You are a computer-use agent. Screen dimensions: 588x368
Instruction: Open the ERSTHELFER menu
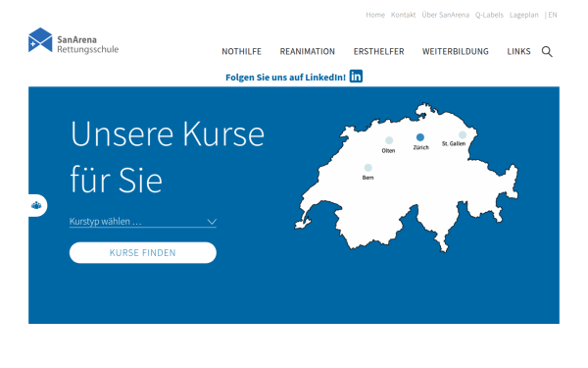click(x=378, y=51)
